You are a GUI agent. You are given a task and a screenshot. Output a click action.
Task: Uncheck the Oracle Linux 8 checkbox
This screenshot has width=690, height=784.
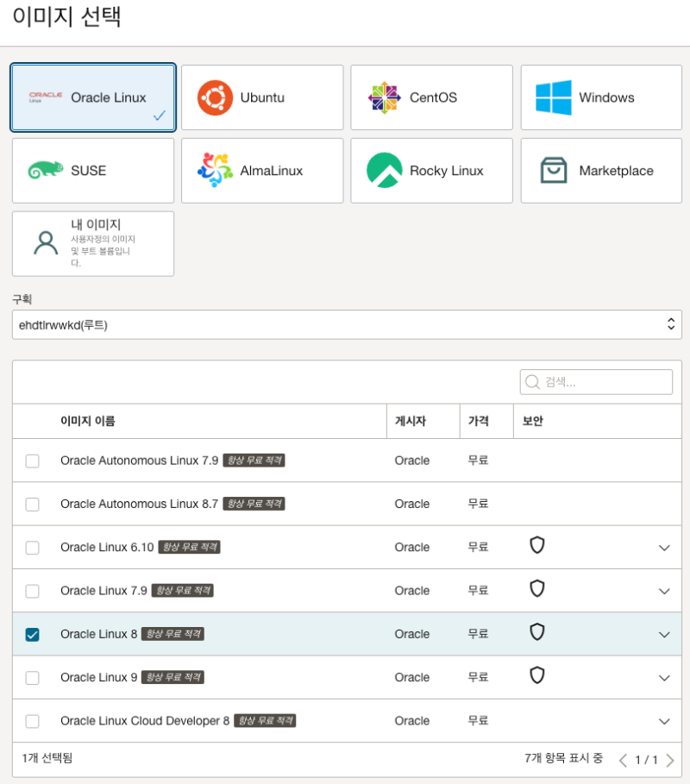[33, 635]
